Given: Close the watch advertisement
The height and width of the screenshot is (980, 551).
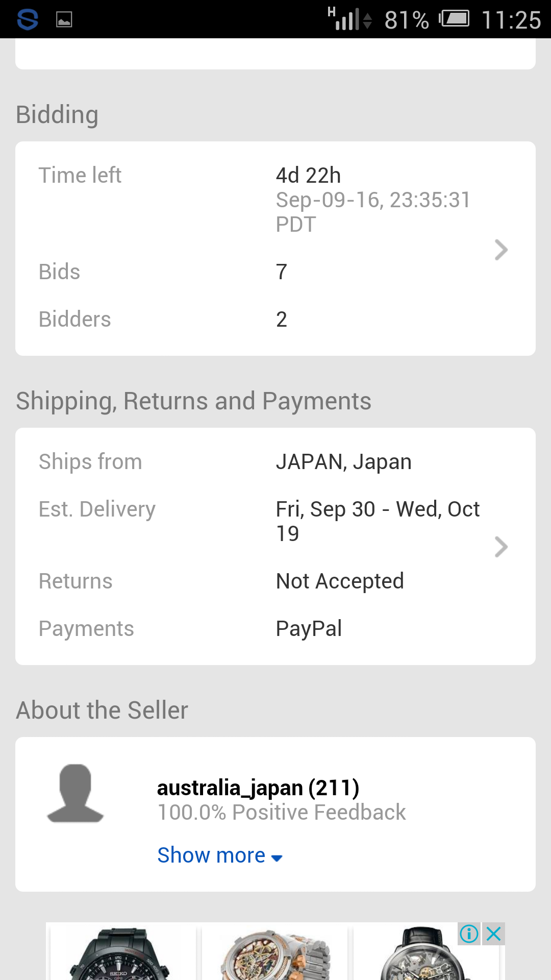Looking at the screenshot, I should coord(493,934).
